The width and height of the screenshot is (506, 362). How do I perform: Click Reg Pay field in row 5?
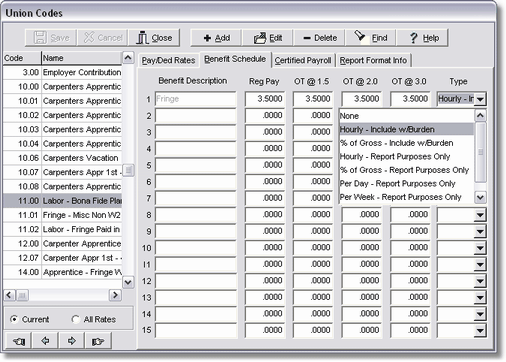(x=265, y=165)
